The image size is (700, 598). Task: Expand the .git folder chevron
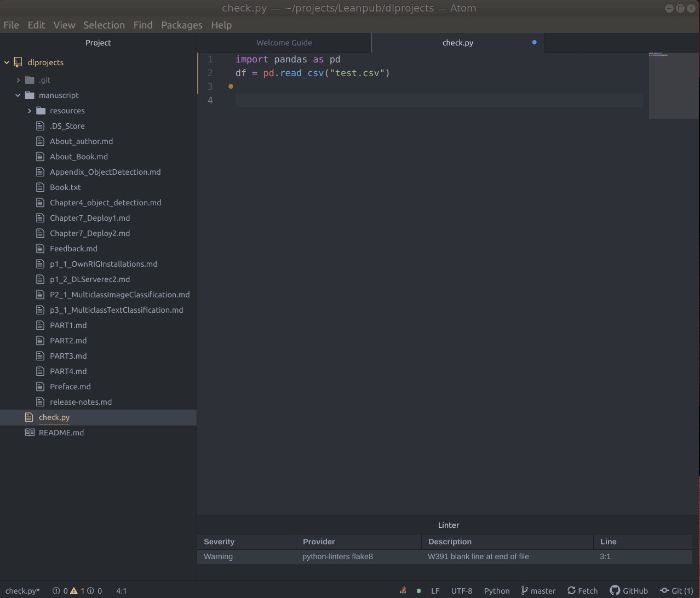[18, 80]
